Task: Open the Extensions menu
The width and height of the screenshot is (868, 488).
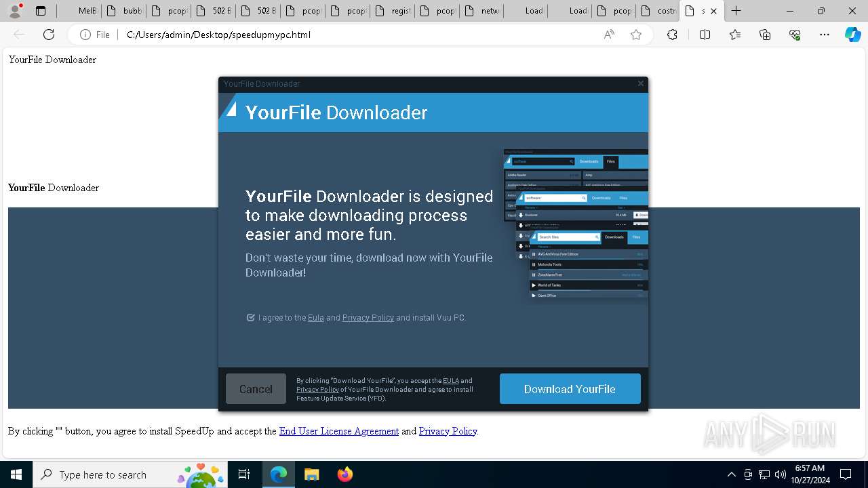Action: pos(672,35)
